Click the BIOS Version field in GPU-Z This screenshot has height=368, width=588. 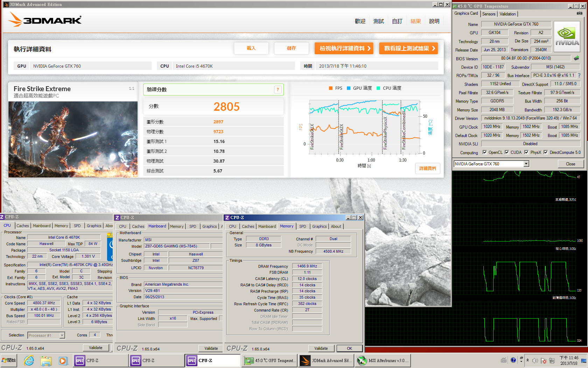[x=526, y=58]
